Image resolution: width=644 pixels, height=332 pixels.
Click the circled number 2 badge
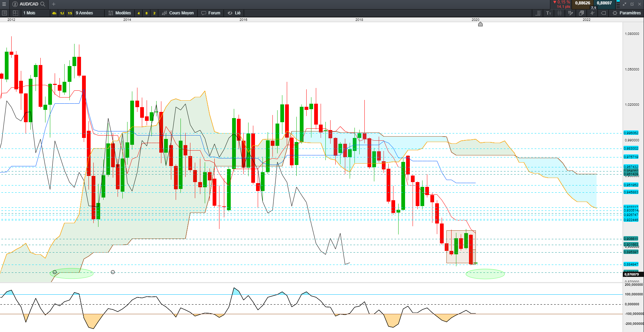(15, 4)
